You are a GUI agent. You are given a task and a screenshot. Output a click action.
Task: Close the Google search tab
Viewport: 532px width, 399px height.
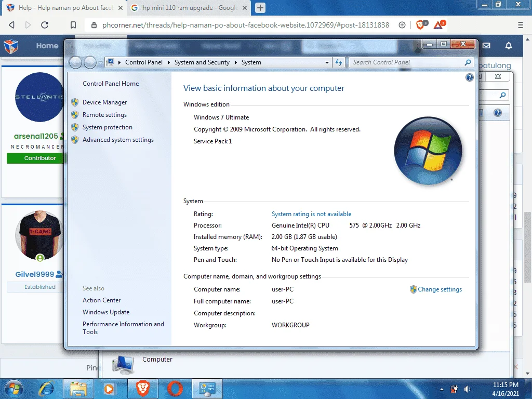tap(245, 8)
